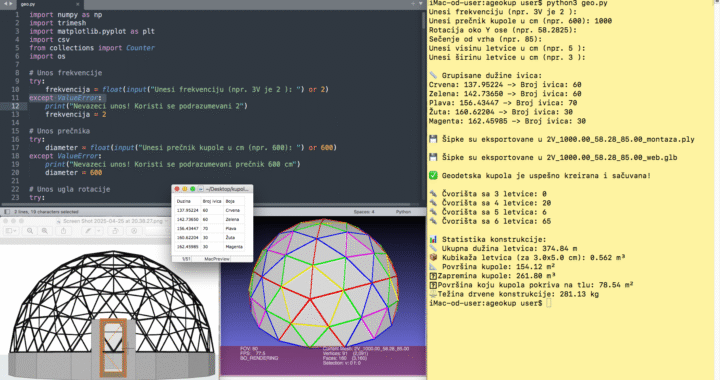Viewport: 720px width, 380px height.
Task: Open the Preview sidebar view dropdown
Action: 11,231
